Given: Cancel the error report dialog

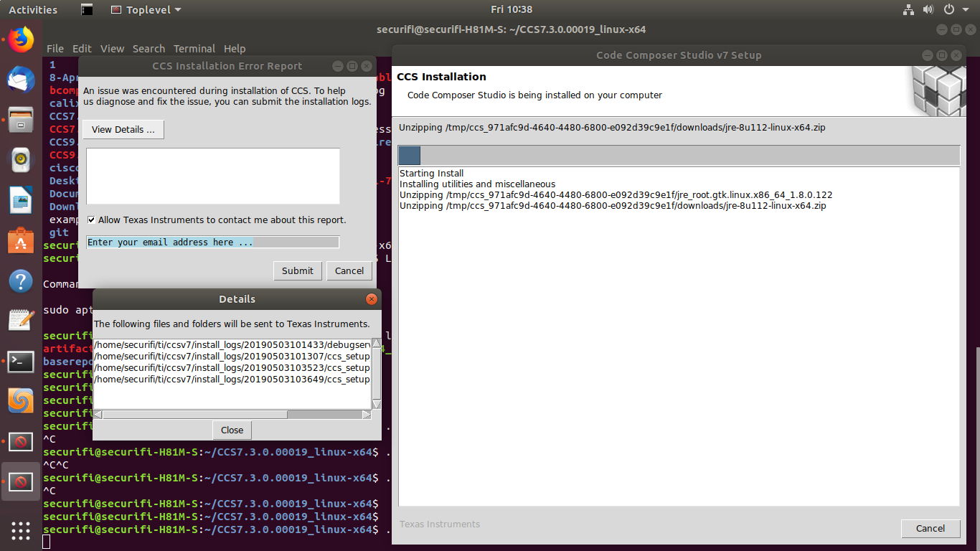Looking at the screenshot, I should [349, 270].
